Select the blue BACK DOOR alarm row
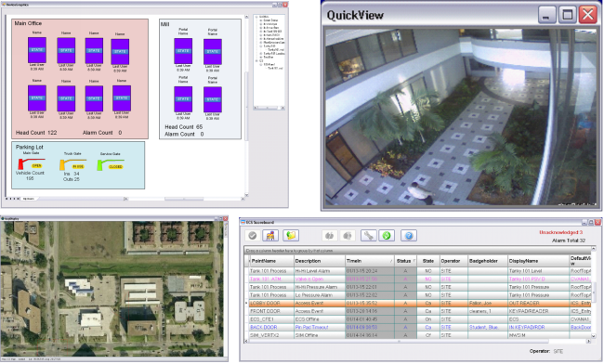 coord(419,328)
